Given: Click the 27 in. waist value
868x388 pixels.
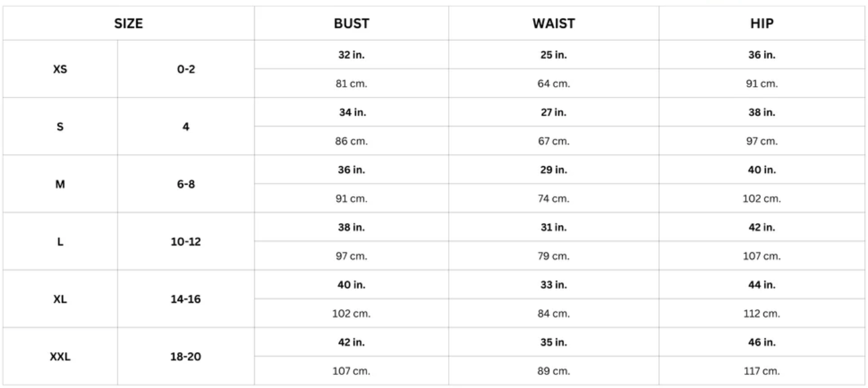Looking at the screenshot, I should tap(553, 112).
